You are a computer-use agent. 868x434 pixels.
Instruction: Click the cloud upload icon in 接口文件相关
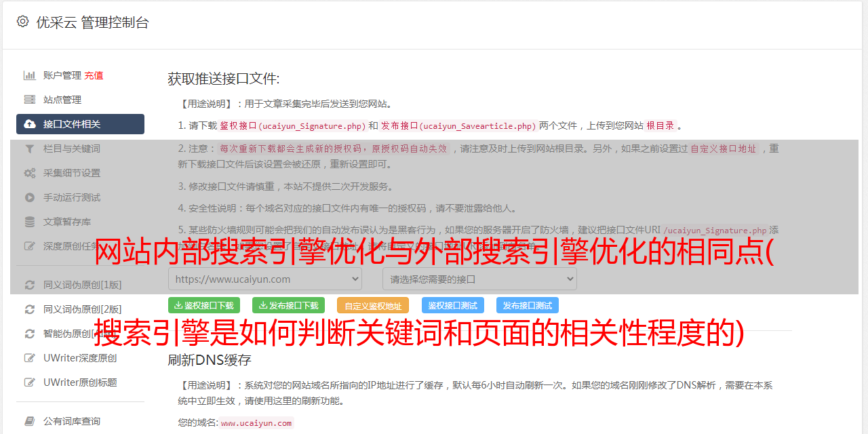click(30, 124)
